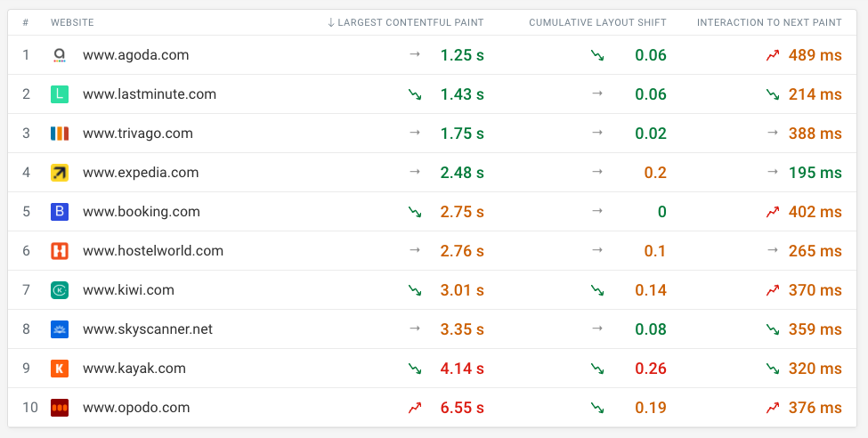Open the www.kayak.com link

(x=134, y=369)
